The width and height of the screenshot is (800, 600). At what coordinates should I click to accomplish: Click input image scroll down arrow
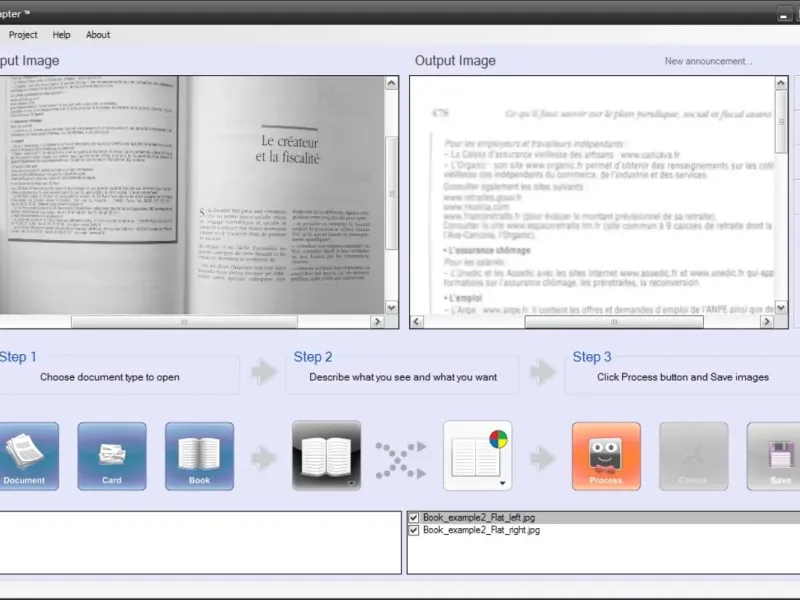pyautogui.click(x=391, y=308)
